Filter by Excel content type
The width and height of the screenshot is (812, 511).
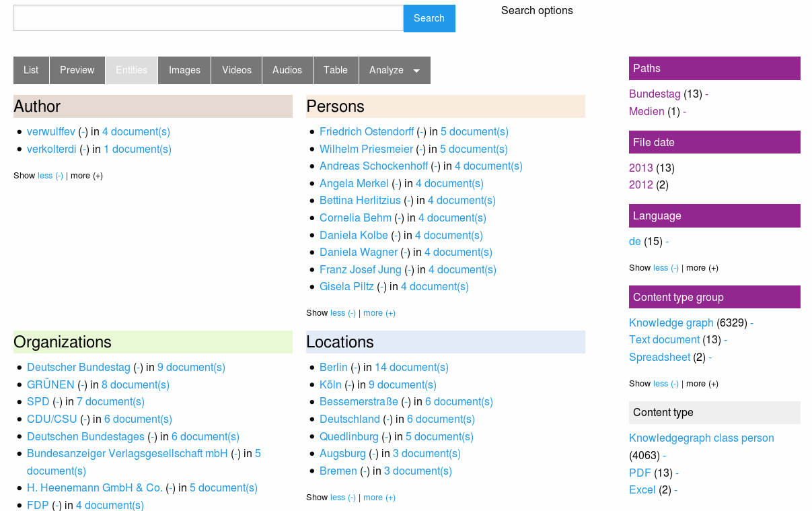click(642, 489)
